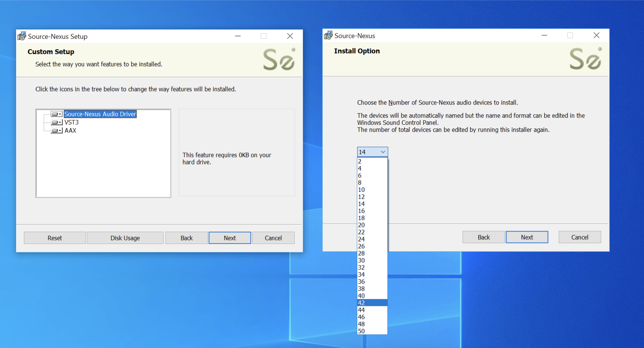The image size is (644, 348).
Task: Click the Install Option window title icon
Action: point(328,36)
